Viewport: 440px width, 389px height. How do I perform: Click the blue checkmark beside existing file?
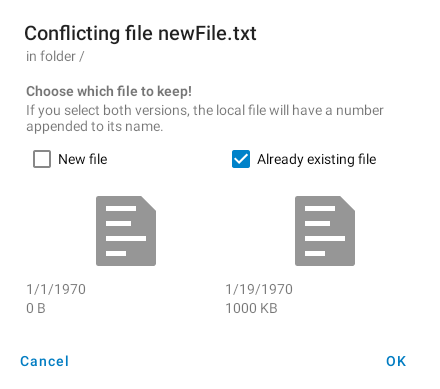[241, 159]
